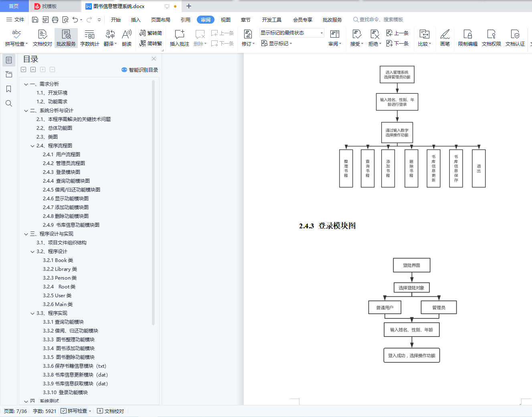Switch to the 引用 ribbon tab
Image resolution: width=532 pixels, height=417 pixels.
click(x=186, y=20)
